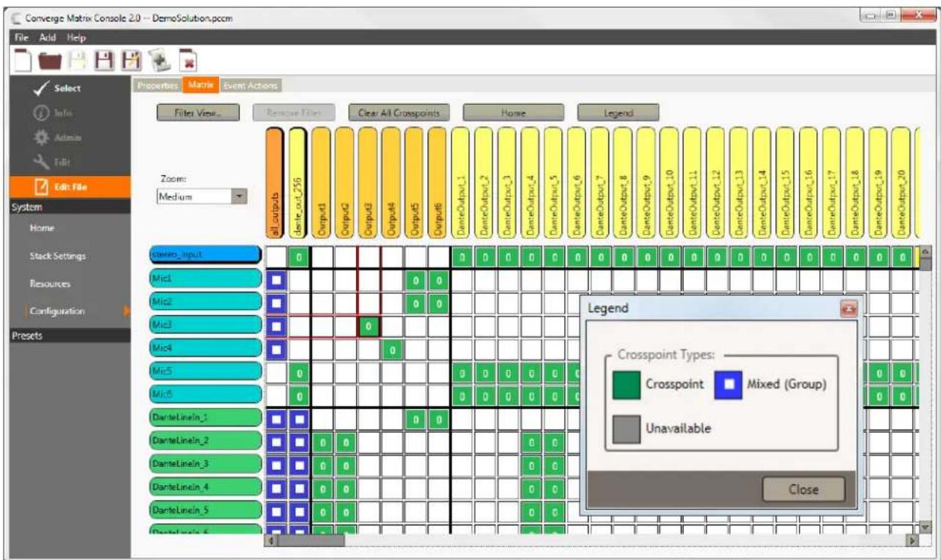This screenshot has width=941, height=560.
Task: Click Close in the Legend dialog
Action: (803, 490)
